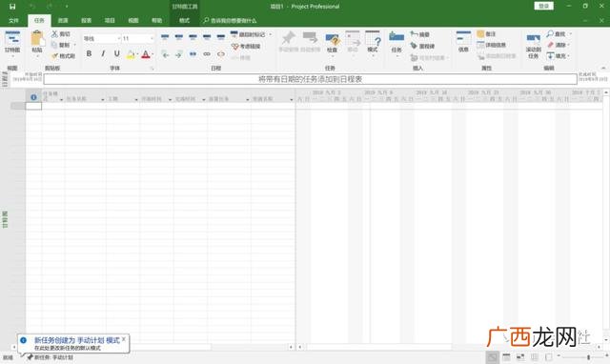
Task: Click the Mode (模式) button
Action: (373, 43)
